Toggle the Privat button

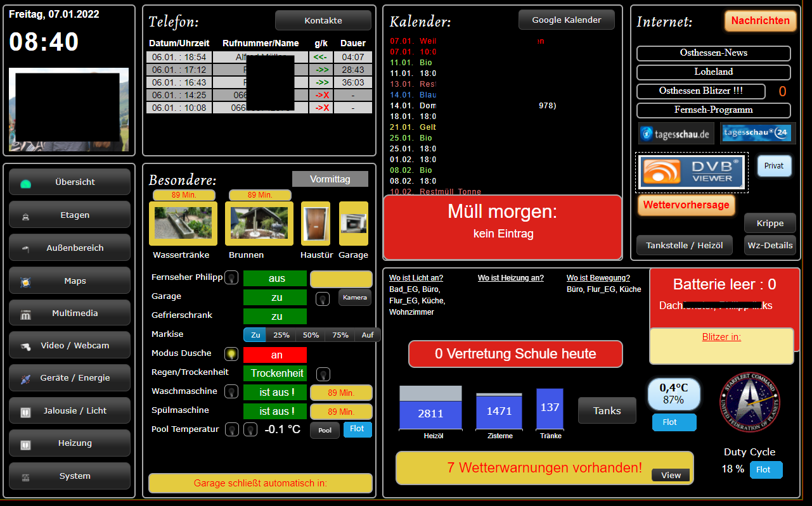point(774,166)
